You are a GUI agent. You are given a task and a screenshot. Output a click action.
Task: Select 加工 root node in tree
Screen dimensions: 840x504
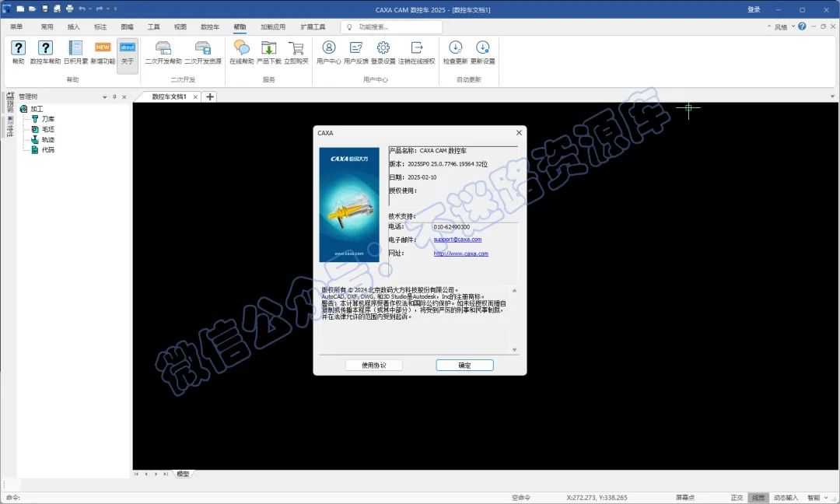(37, 109)
